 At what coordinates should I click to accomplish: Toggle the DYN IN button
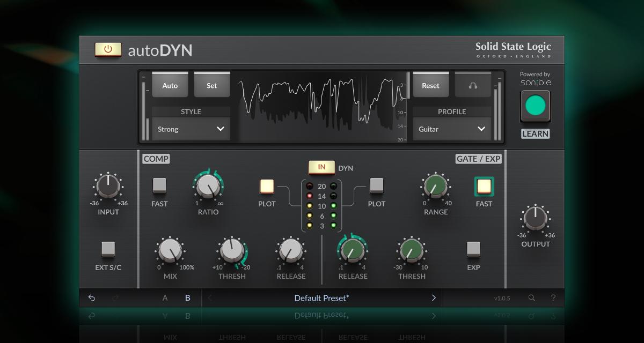click(x=321, y=167)
